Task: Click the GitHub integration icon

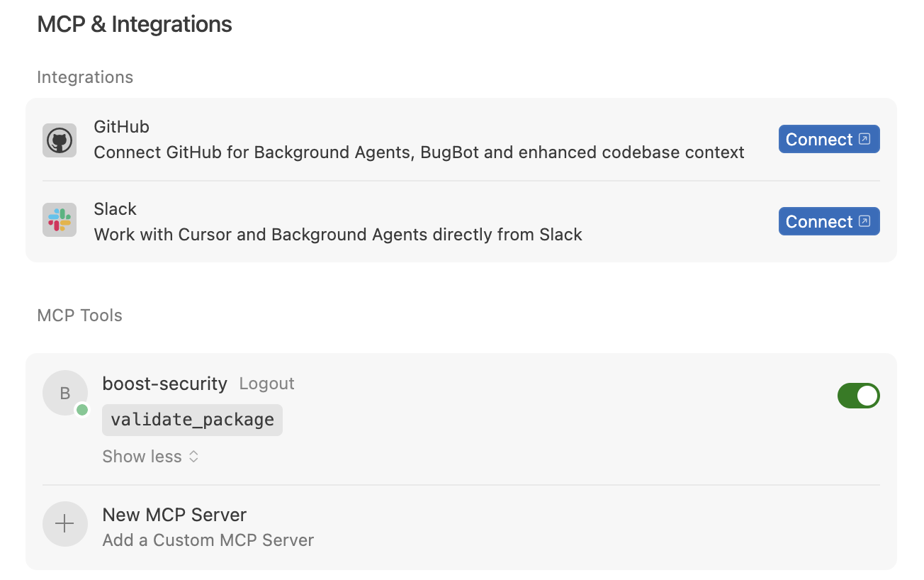Action: pyautogui.click(x=60, y=140)
